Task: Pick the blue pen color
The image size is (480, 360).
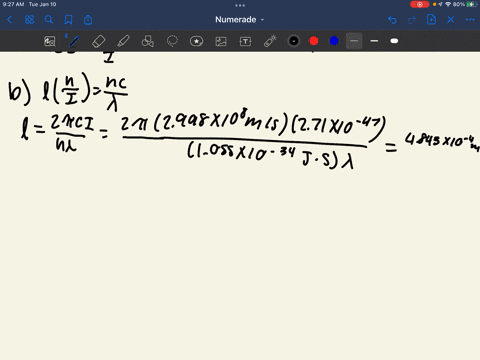Action: point(334,41)
